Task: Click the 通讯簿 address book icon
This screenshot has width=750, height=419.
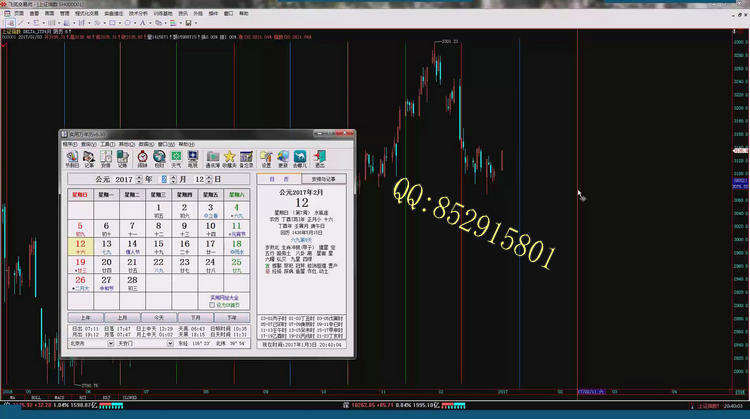Action: point(212,158)
